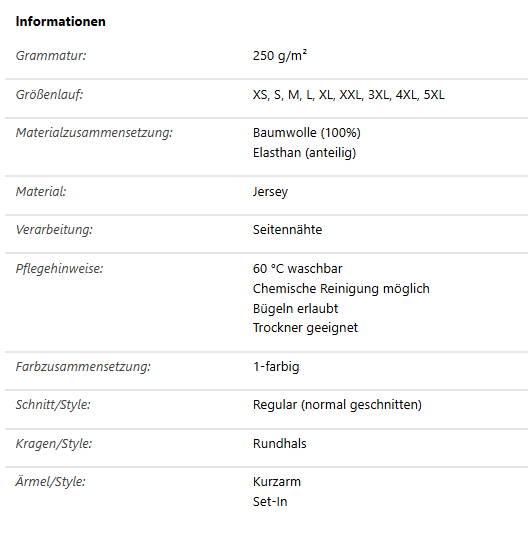
Task: Click the 60 °C waschbar text
Action: point(297,269)
